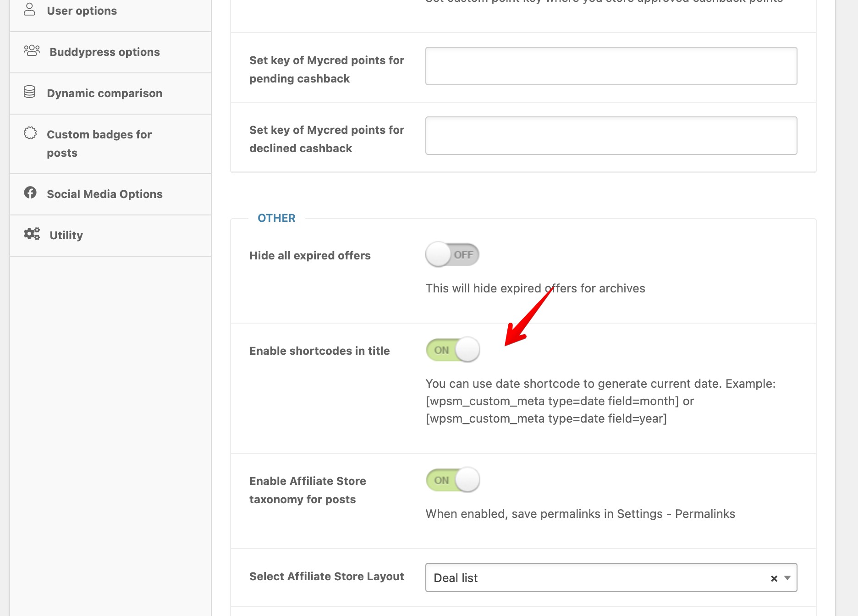858x616 pixels.
Task: Click the pending cashback Mycred points input field
Action: (611, 66)
